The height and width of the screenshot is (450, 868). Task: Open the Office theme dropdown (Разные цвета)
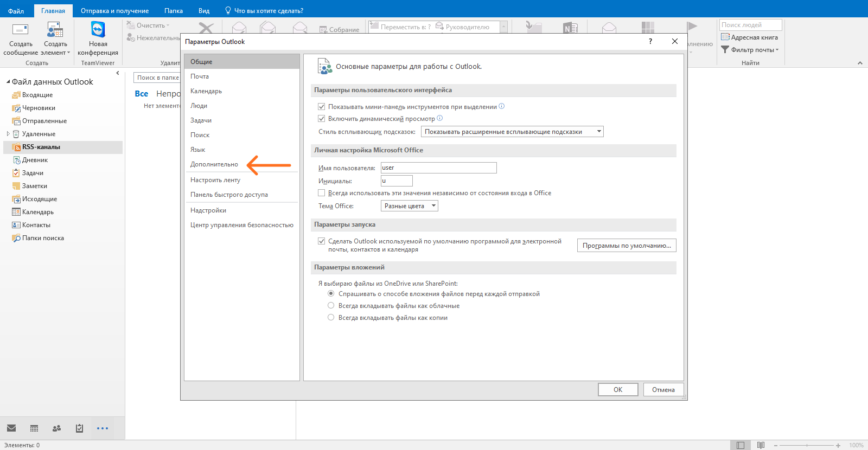(410, 206)
